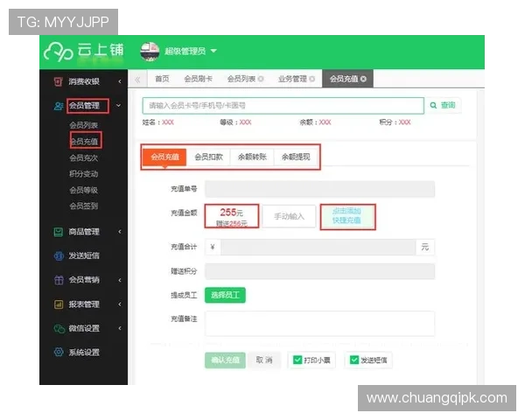
Task: Select 会员列表 in the sidebar
Action: tap(84, 125)
